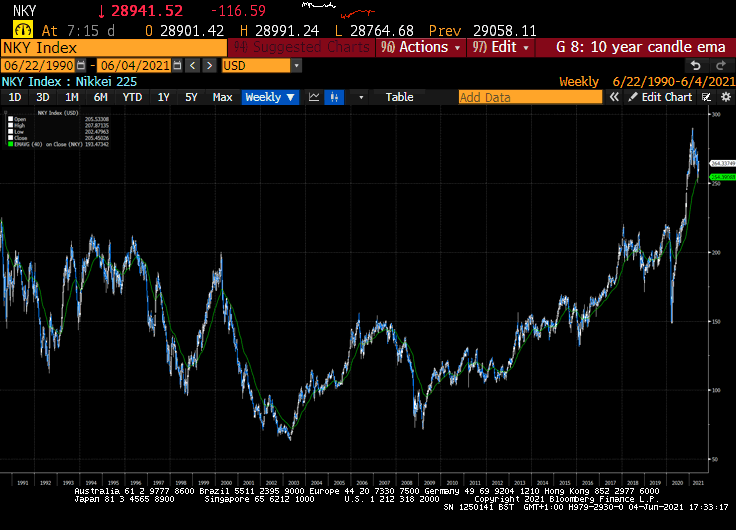736x530 pixels.
Task: Click the low price 28764.68
Action: pos(382,31)
